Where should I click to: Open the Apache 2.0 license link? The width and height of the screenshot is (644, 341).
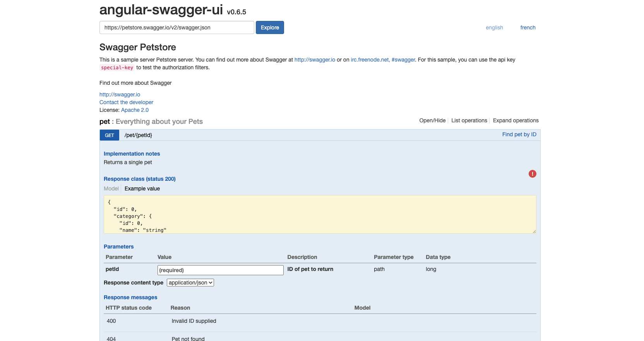point(135,110)
